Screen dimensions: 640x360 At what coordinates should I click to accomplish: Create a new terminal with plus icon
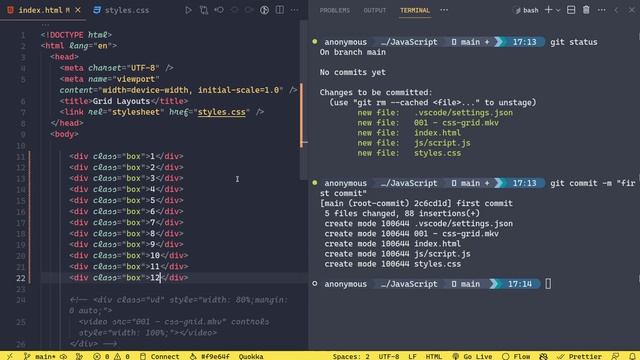pos(548,10)
